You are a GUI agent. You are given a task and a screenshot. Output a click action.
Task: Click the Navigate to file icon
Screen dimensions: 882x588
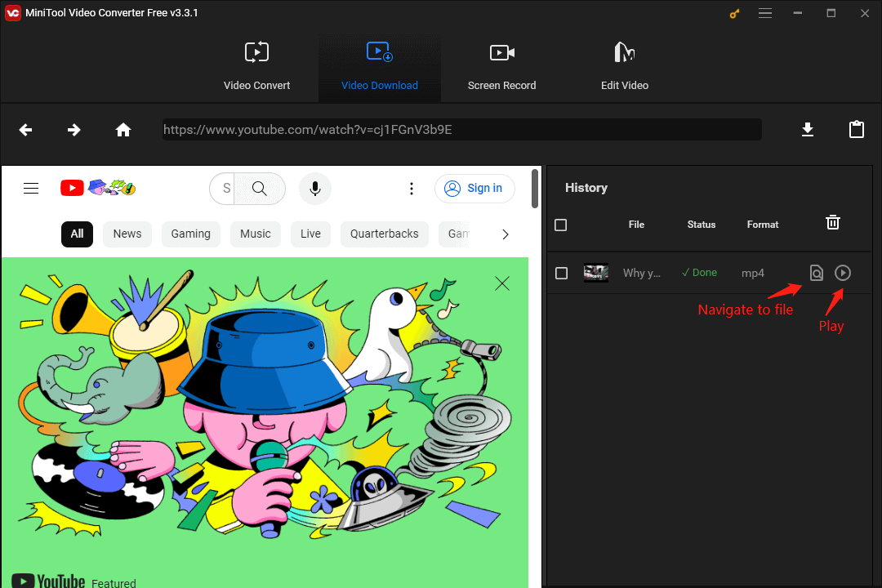[816, 273]
